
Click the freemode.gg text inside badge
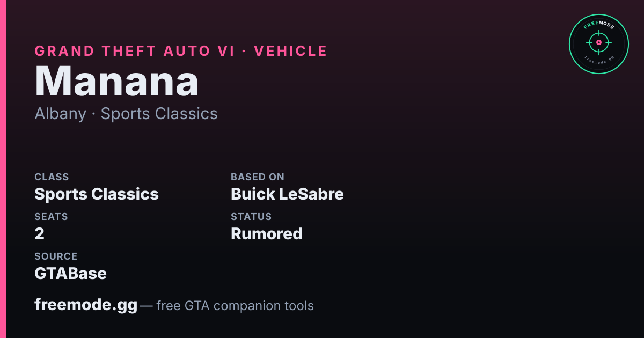tap(598, 61)
